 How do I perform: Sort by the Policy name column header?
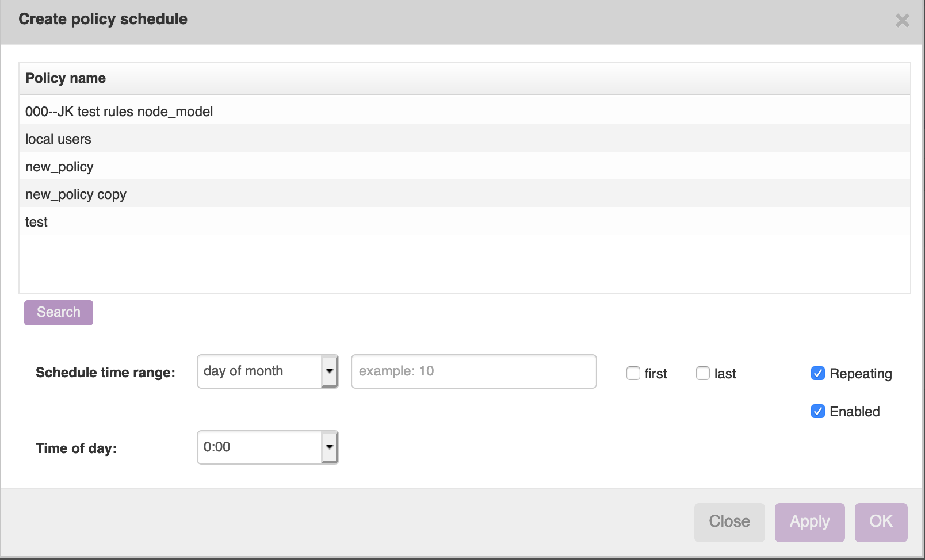pos(66,78)
